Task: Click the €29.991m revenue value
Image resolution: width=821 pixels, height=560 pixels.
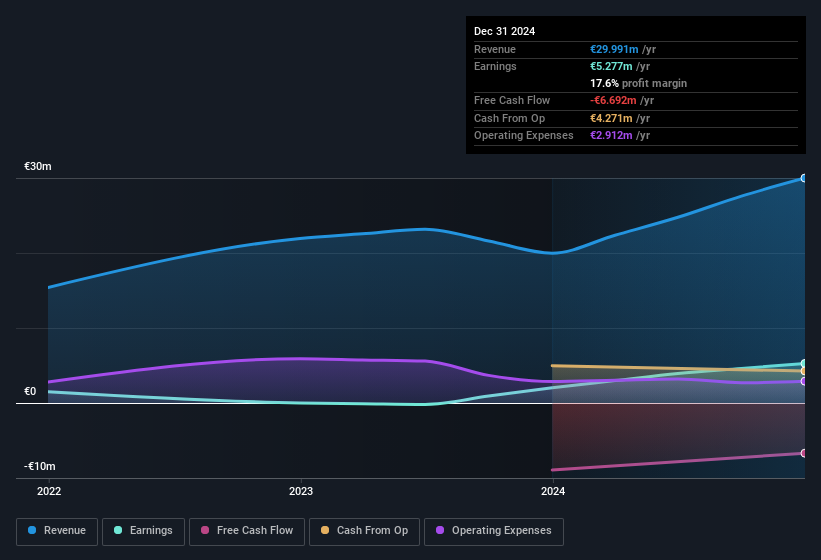Action: pyautogui.click(x=614, y=49)
